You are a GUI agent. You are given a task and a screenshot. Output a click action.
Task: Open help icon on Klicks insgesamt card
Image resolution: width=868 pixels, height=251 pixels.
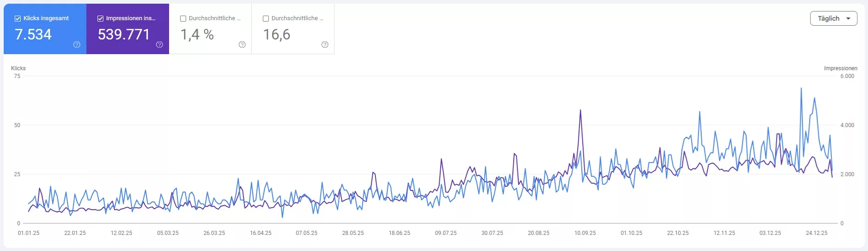[77, 45]
